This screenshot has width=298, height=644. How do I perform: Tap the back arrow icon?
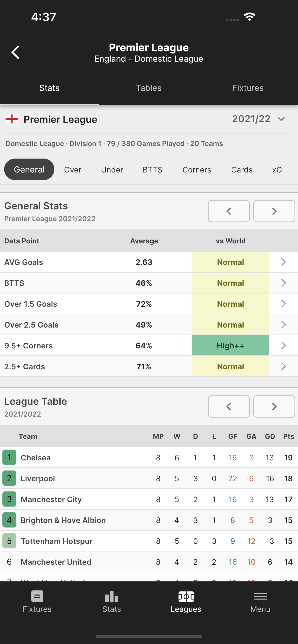coord(16,52)
